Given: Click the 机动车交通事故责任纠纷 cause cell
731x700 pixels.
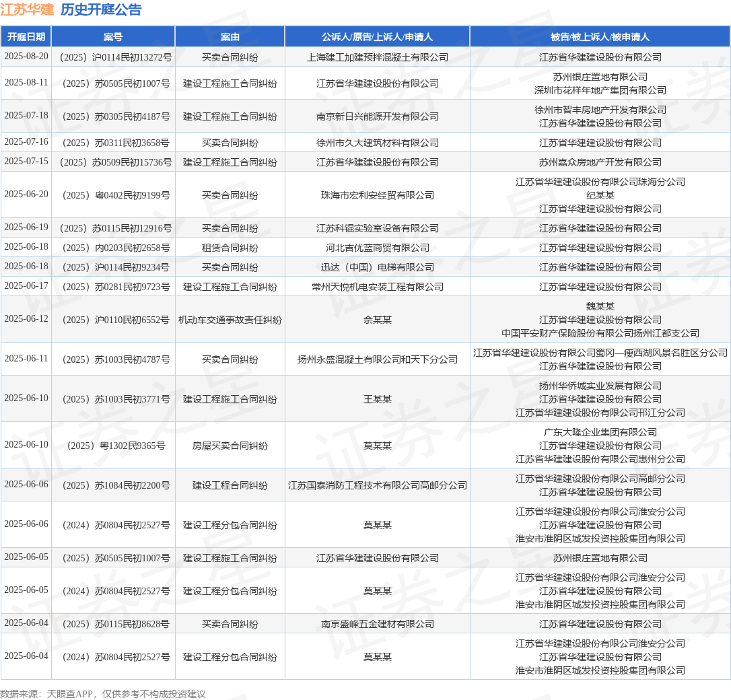Looking at the screenshot, I should (230, 320).
